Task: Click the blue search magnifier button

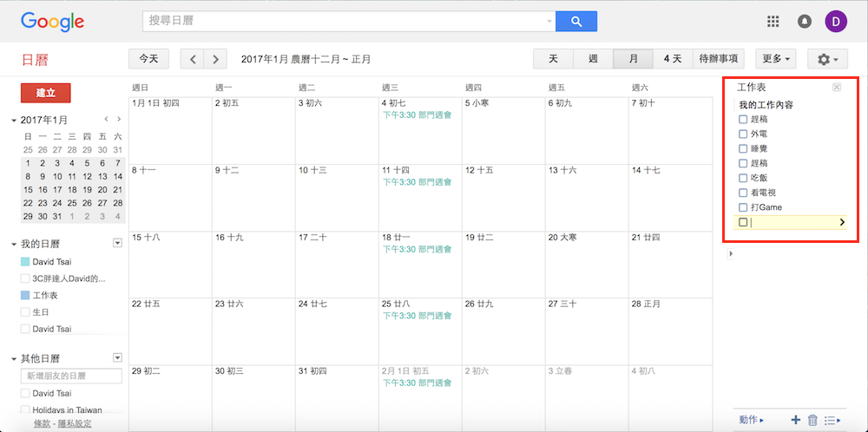Action: click(x=575, y=22)
